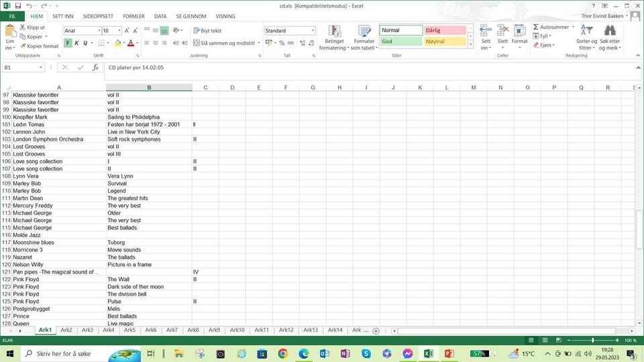Adjust the zoom slider handle
Viewport: 644px width, 362px height.
pyautogui.click(x=592, y=341)
